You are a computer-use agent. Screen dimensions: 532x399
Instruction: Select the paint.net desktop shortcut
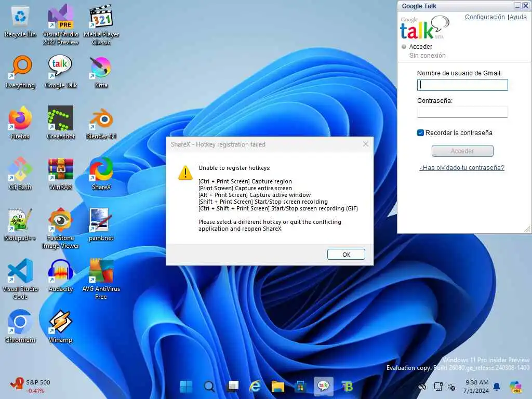(101, 224)
